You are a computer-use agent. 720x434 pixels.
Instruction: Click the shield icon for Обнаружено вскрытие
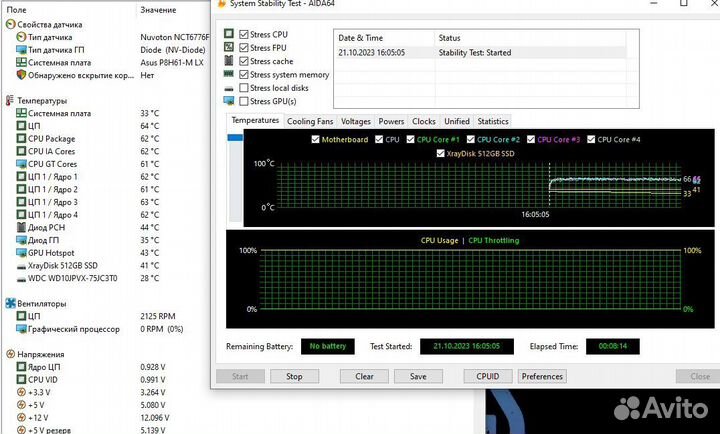(21, 75)
